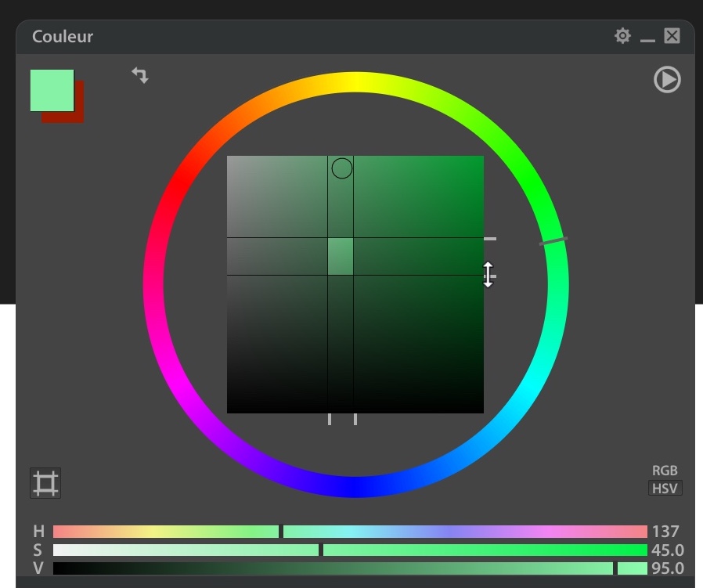This screenshot has height=588, width=703.
Task: Click the gear icon in the title bar
Action: pyautogui.click(x=622, y=35)
